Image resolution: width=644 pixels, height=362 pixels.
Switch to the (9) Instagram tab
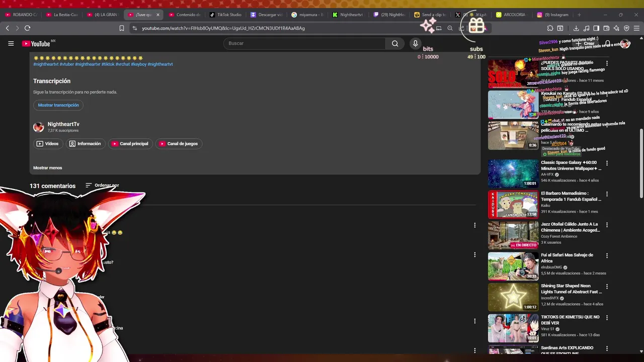click(552, 15)
